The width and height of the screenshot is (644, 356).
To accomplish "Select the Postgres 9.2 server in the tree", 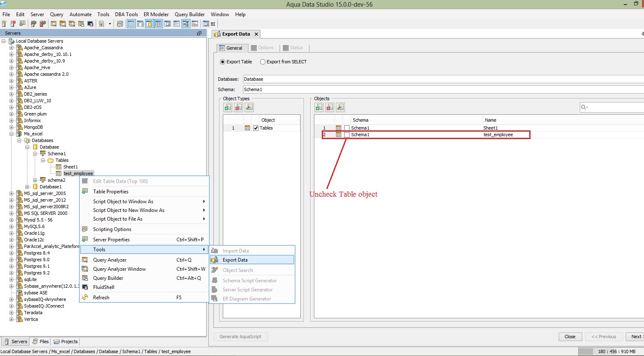I will [x=37, y=273].
